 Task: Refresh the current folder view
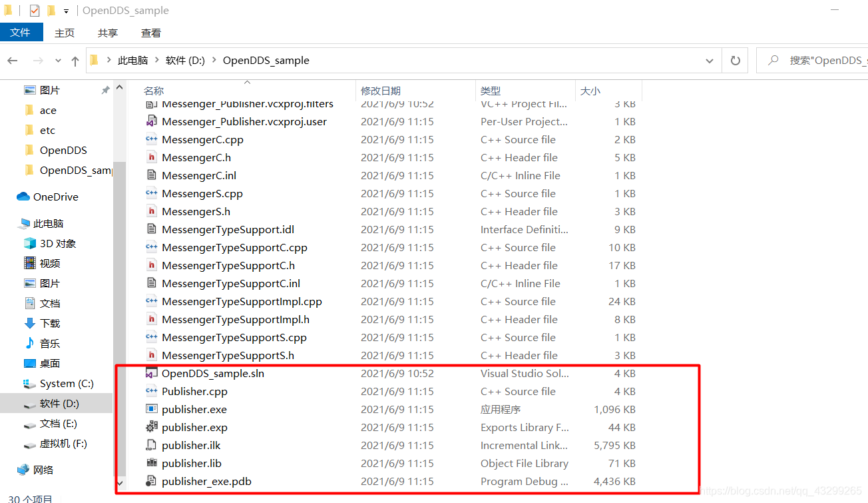pos(735,61)
